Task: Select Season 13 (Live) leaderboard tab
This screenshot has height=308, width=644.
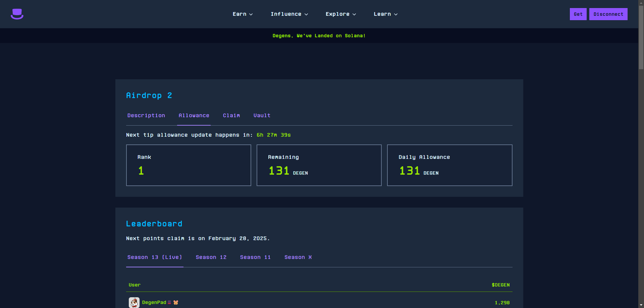Action: (x=155, y=257)
